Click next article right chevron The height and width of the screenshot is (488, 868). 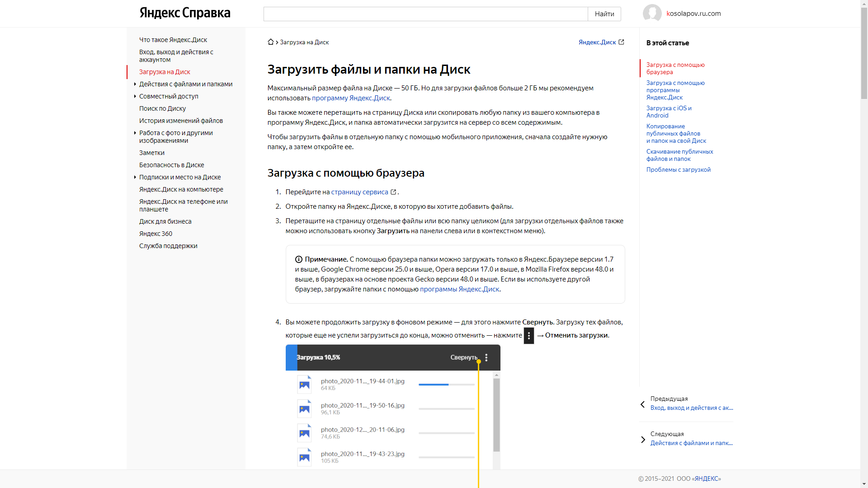(x=643, y=440)
